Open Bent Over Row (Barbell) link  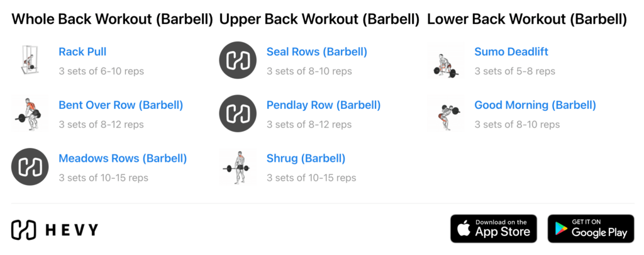click(121, 105)
